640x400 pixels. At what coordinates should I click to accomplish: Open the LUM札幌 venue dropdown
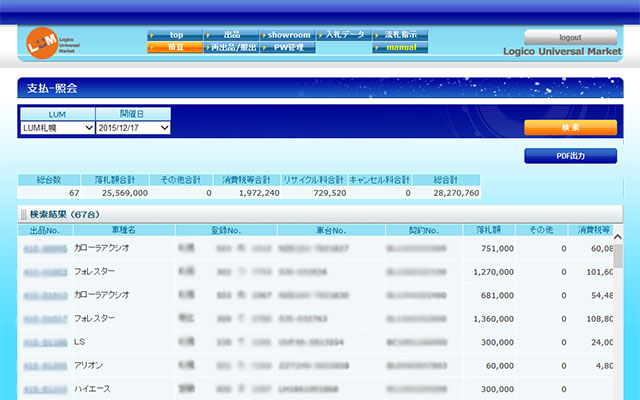pyautogui.click(x=58, y=128)
